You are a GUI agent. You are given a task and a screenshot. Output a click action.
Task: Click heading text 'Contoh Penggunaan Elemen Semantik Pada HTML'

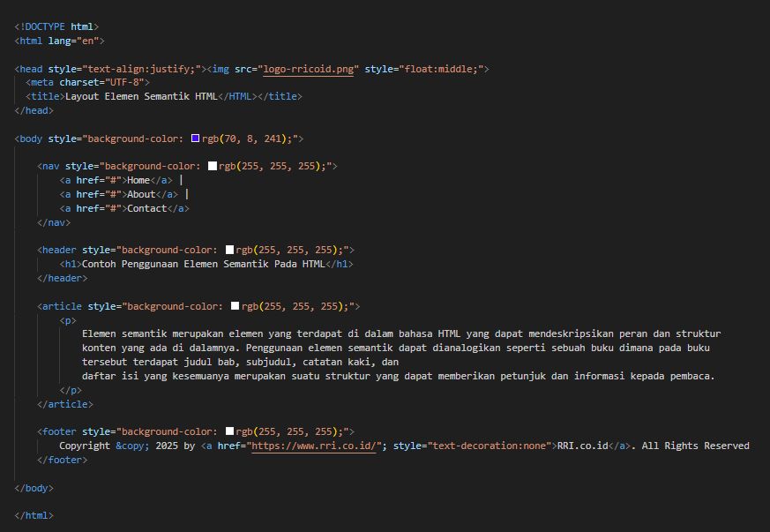pos(203,264)
